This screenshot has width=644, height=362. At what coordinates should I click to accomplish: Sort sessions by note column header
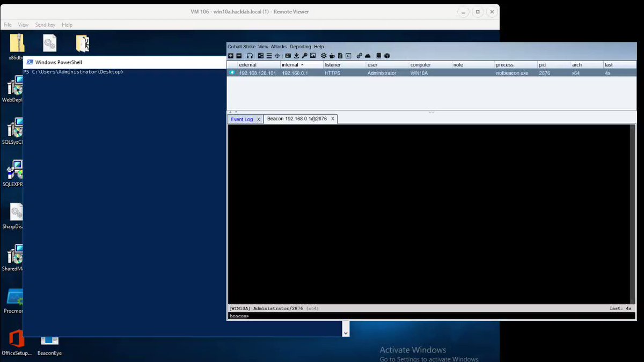473,65
